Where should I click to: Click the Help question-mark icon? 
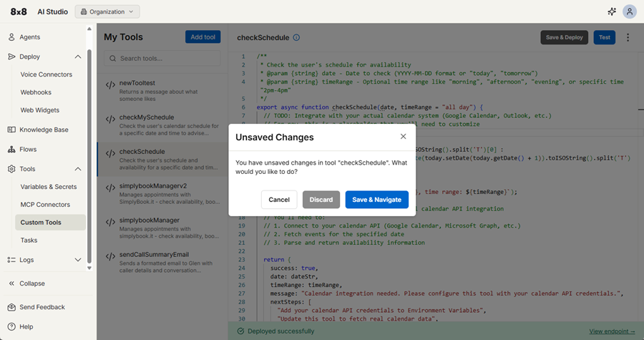[11, 327]
